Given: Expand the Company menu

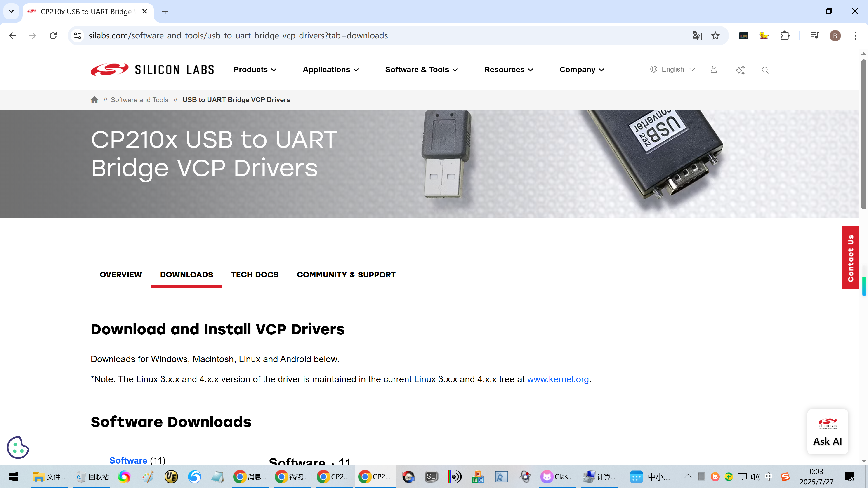Looking at the screenshot, I should click(582, 70).
